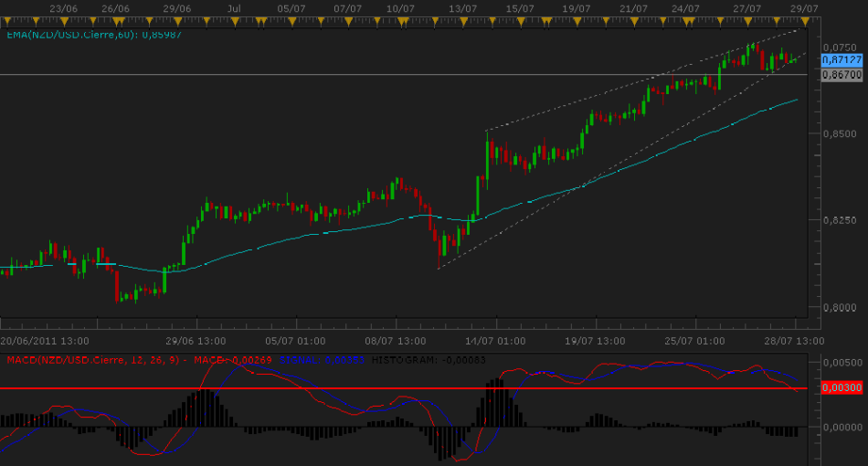Click the 0,8250 price axis label
This screenshot has width=868, height=466.
[839, 220]
